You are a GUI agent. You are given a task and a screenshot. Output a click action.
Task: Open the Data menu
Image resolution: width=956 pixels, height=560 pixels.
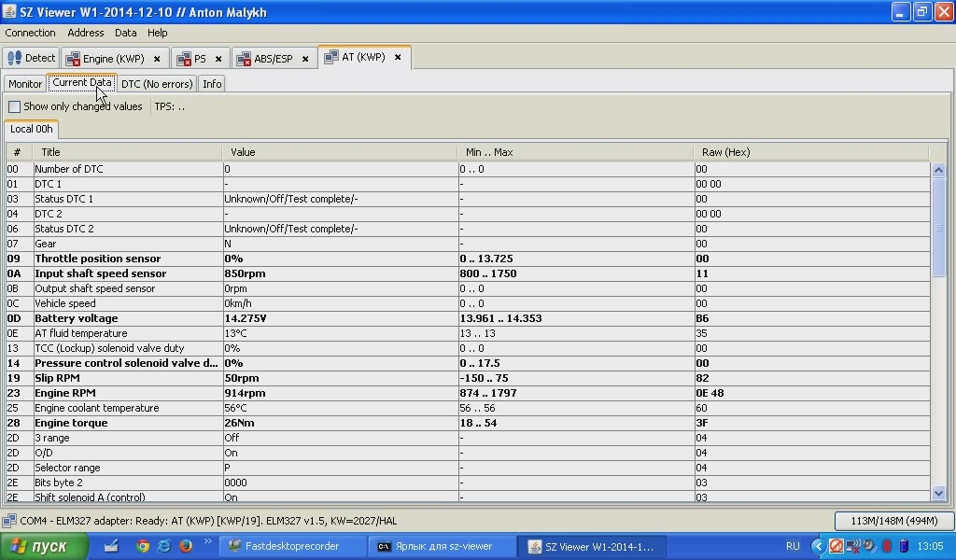tap(125, 33)
